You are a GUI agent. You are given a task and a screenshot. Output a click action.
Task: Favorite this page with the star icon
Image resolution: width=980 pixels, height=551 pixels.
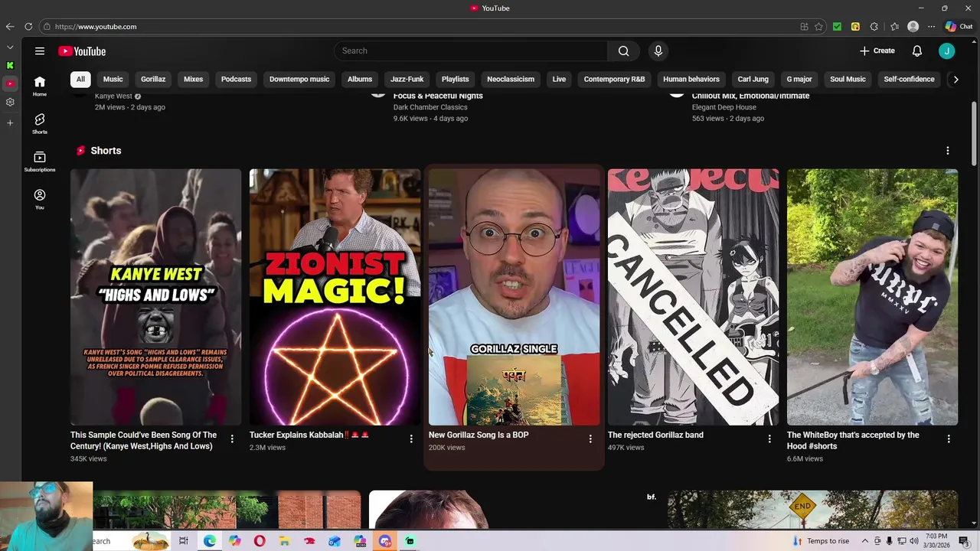click(x=818, y=26)
